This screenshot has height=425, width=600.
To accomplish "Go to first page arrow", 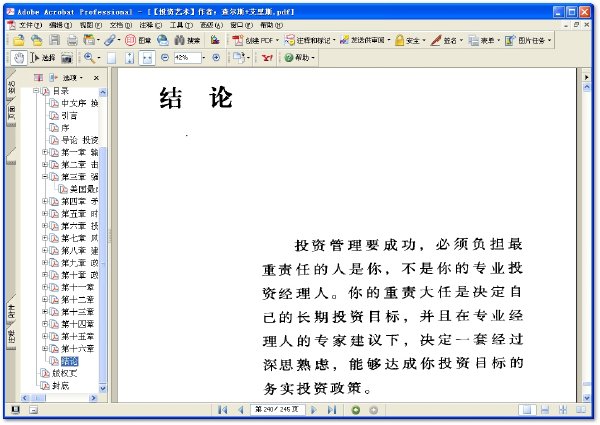I will point(222,410).
